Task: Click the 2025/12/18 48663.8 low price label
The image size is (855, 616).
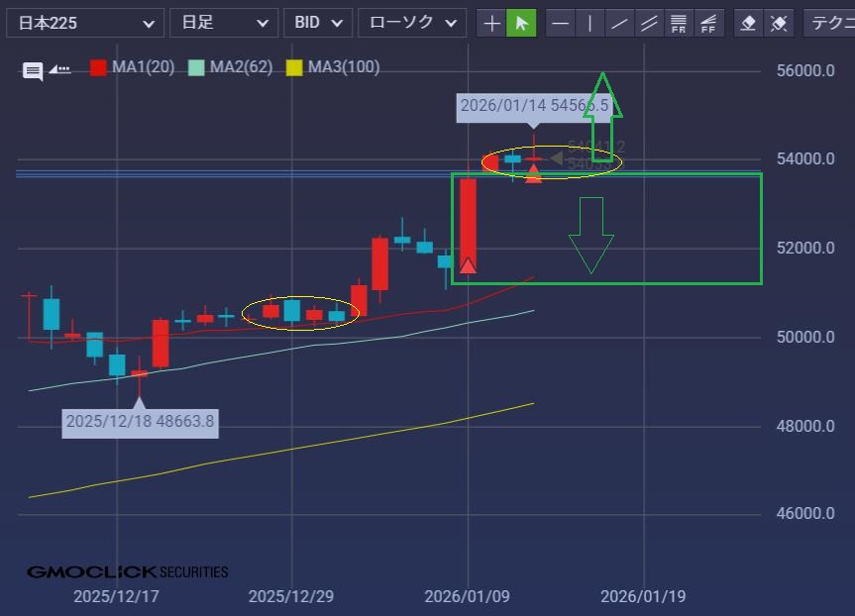Action: [140, 421]
